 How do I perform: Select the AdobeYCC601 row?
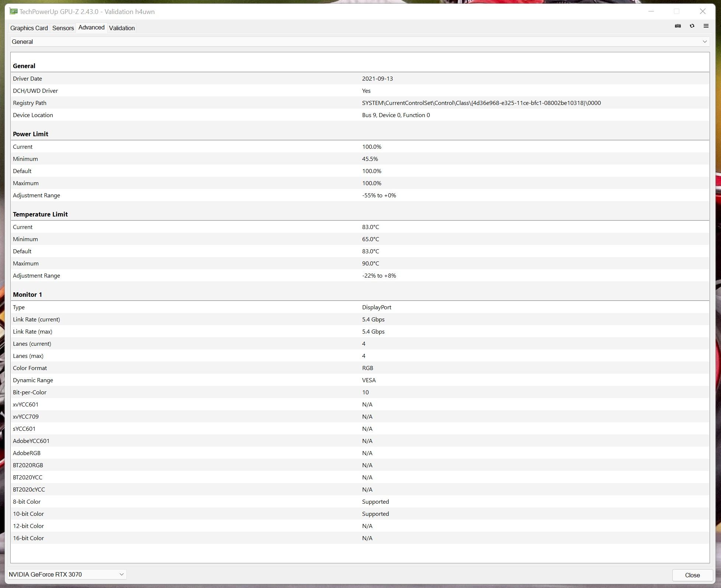click(360, 441)
